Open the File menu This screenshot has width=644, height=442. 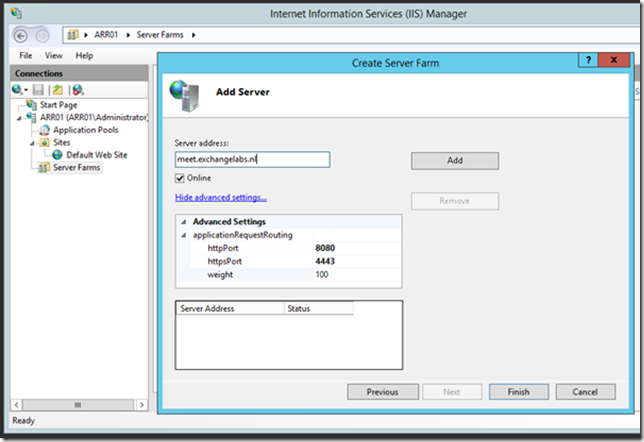tap(26, 56)
